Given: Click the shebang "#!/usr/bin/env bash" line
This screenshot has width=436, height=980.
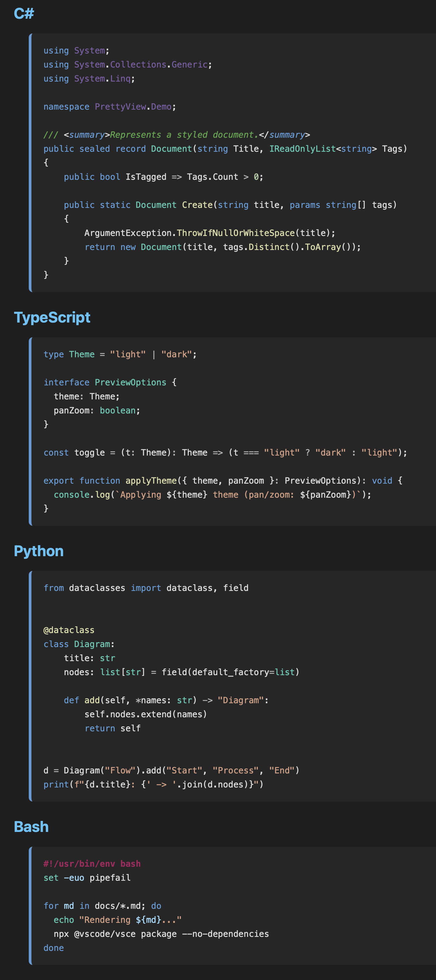Looking at the screenshot, I should pyautogui.click(x=92, y=864).
